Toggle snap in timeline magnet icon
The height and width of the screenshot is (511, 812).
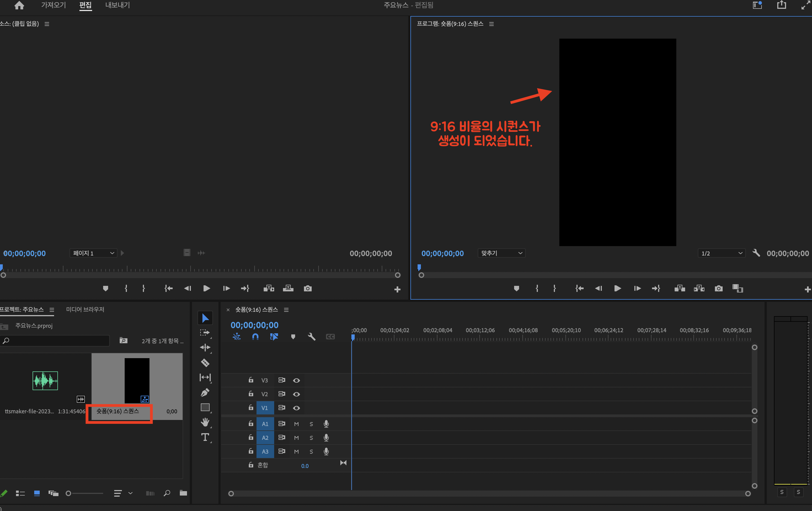255,337
